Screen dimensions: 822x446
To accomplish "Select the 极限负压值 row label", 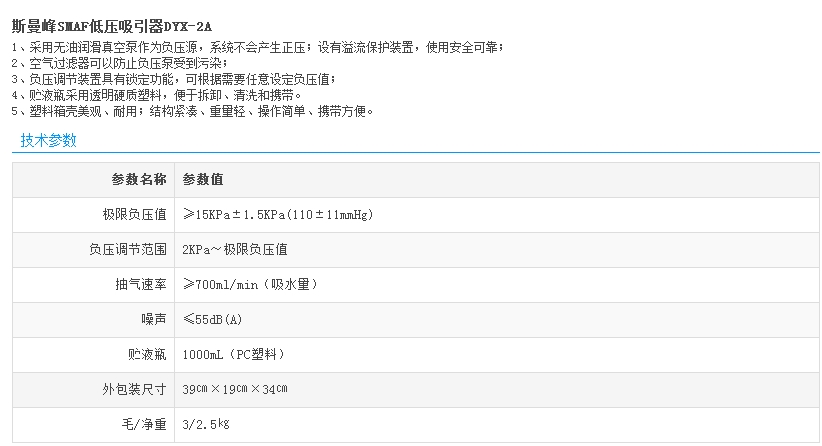I will [x=134, y=214].
